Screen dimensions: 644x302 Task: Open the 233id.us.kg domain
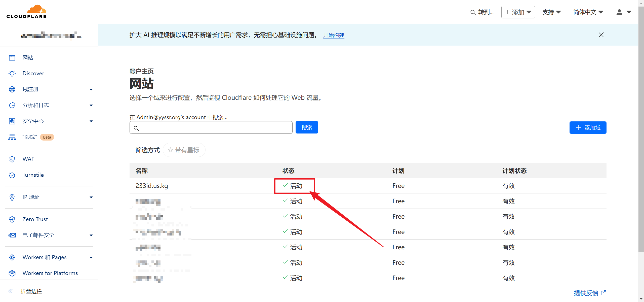click(152, 186)
